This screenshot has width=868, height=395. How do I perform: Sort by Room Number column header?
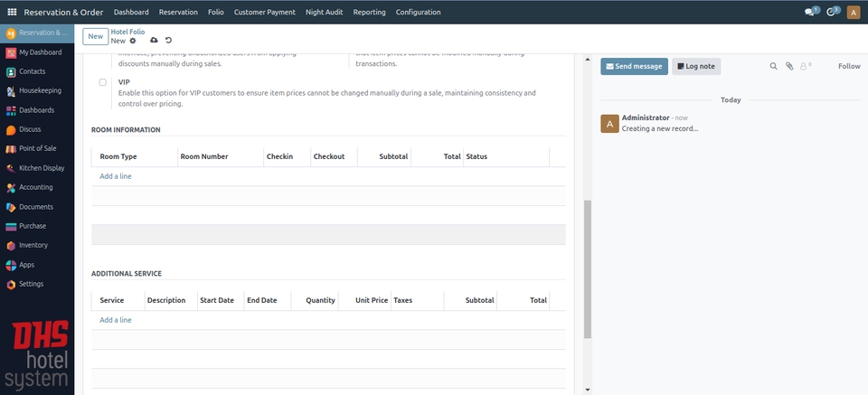click(221, 156)
